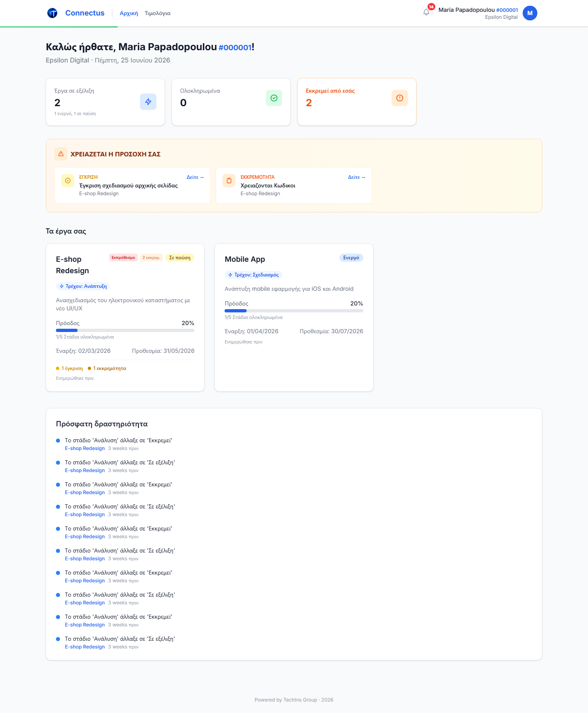Click the 2 εκκρεμ. badge

pyautogui.click(x=151, y=258)
